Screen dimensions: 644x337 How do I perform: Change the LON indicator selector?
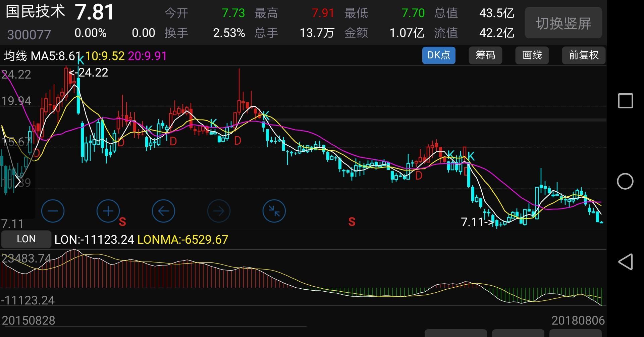(26, 239)
